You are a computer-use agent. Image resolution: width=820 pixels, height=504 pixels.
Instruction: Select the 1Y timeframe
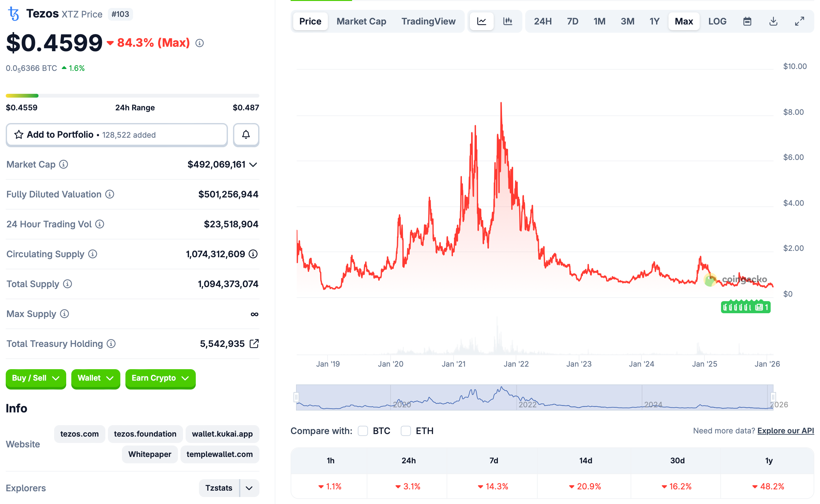pyautogui.click(x=654, y=21)
